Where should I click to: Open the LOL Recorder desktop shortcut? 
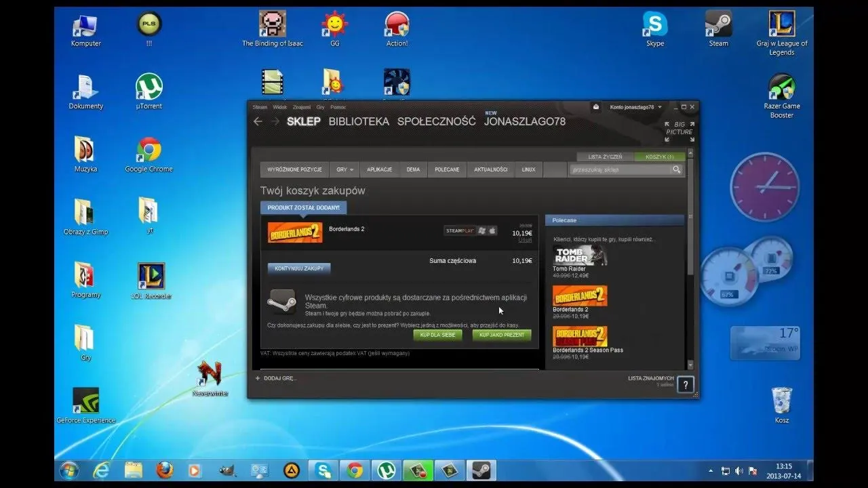pyautogui.click(x=151, y=281)
